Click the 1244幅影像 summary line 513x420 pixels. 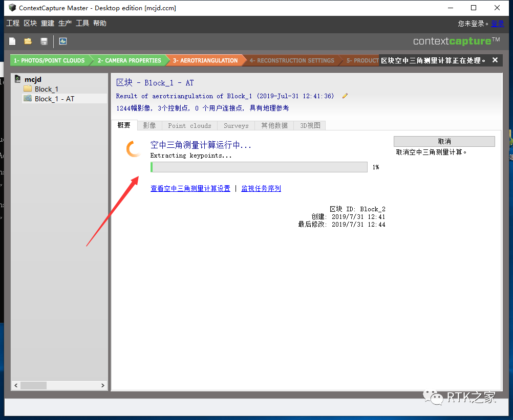click(203, 108)
